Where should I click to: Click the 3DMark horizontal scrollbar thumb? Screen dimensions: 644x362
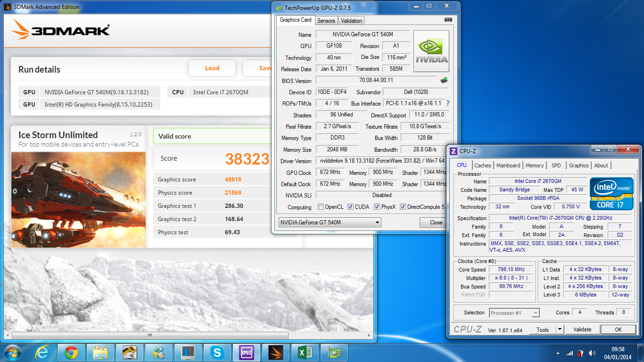[x=150, y=336]
